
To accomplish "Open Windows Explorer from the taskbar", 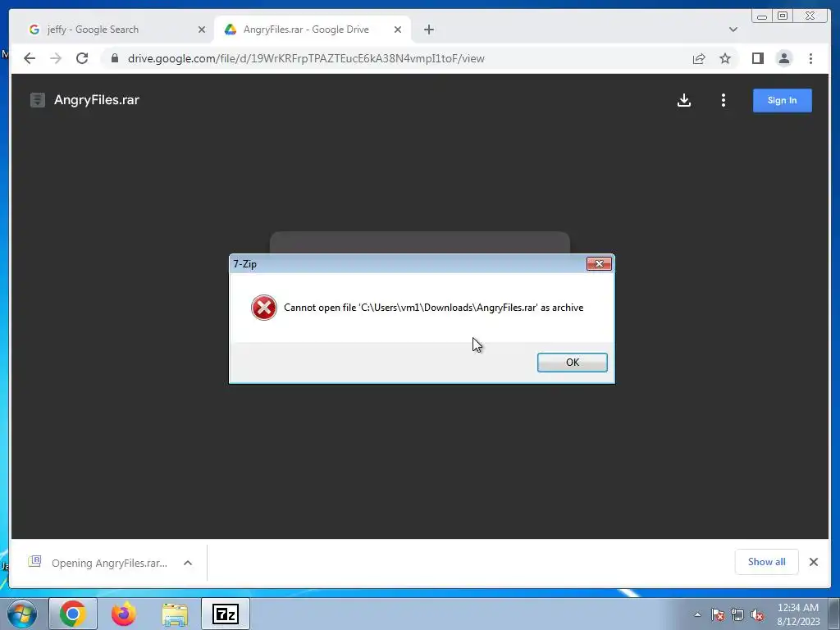I will (175, 614).
